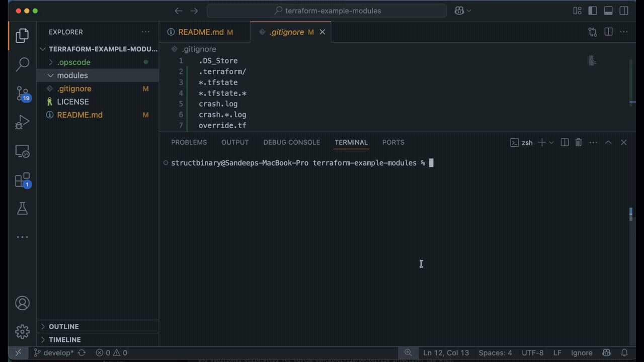Viewport: 644px width, 362px height.
Task: Show additional views ellipsis in activity bar
Action: click(x=22, y=237)
